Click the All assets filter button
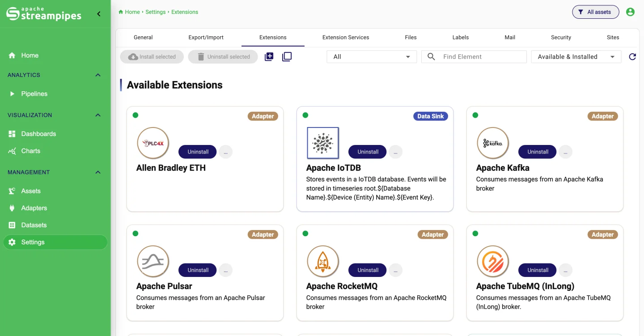 click(x=595, y=12)
